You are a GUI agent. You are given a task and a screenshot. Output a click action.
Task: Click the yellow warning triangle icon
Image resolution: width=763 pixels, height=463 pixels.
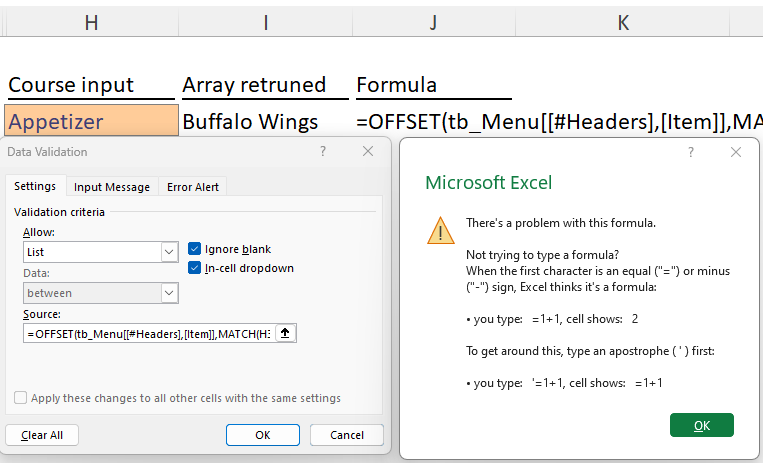(x=440, y=231)
